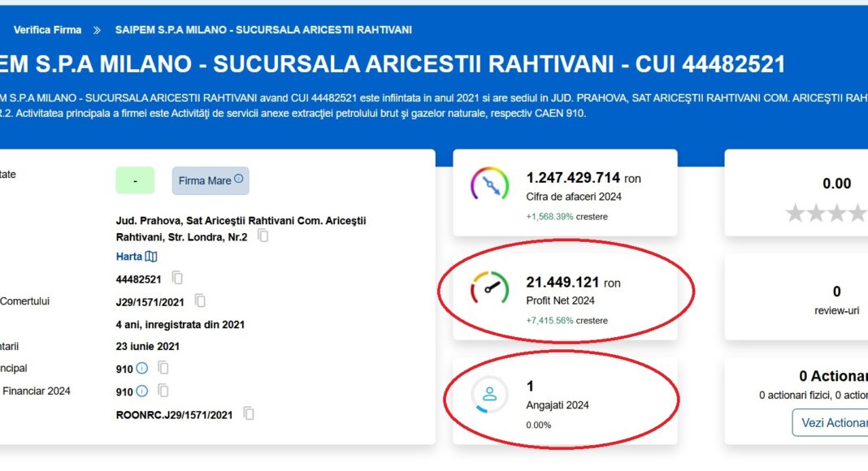Viewport: 868px width, 471px height.
Task: Click the 1.247.429.714 ron turnover value
Action: 584,178
